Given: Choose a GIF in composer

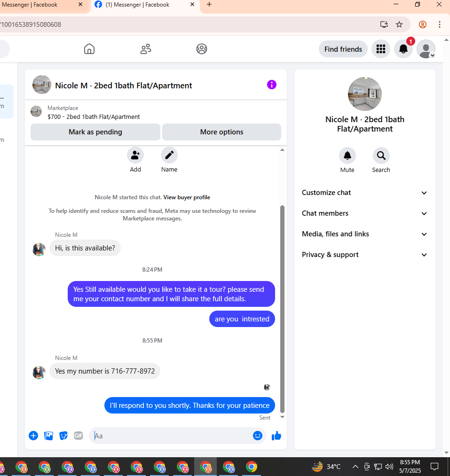Looking at the screenshot, I should (79, 436).
